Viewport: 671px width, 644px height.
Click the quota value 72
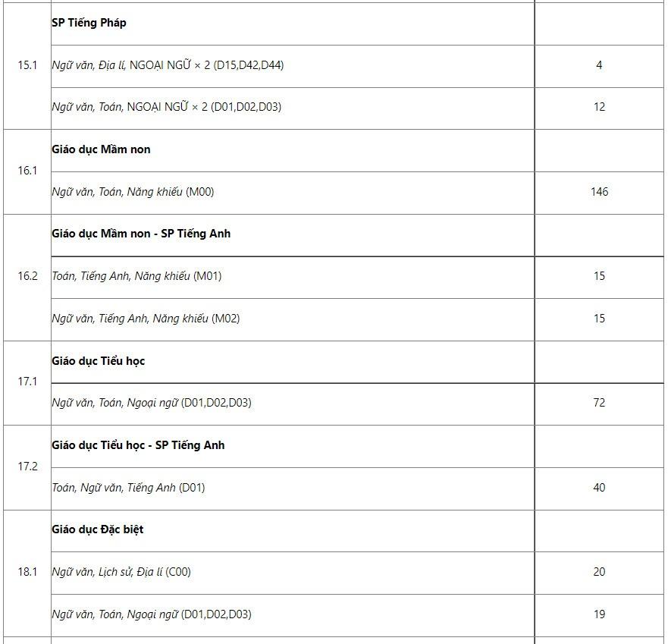click(599, 403)
